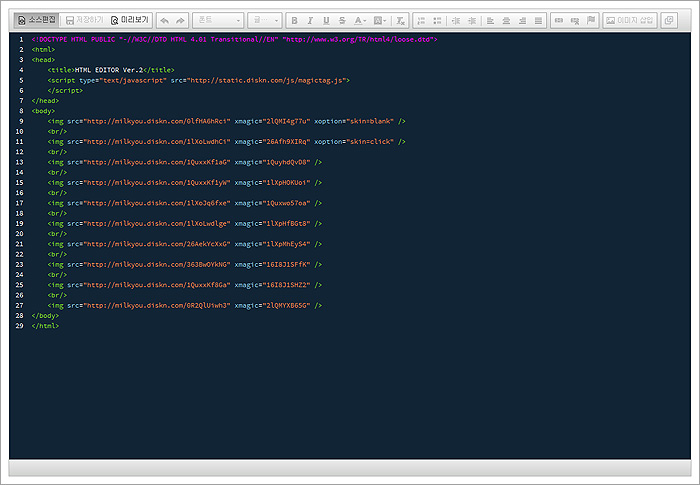Click the remove link icon
The image size is (700, 485).
tap(575, 21)
